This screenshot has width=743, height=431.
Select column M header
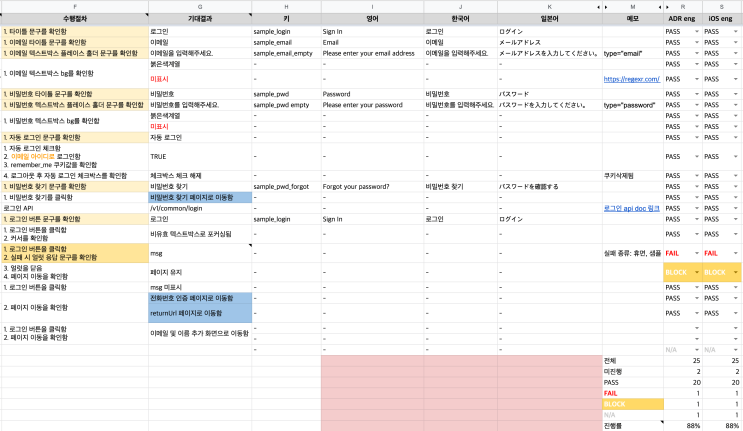coord(633,7)
